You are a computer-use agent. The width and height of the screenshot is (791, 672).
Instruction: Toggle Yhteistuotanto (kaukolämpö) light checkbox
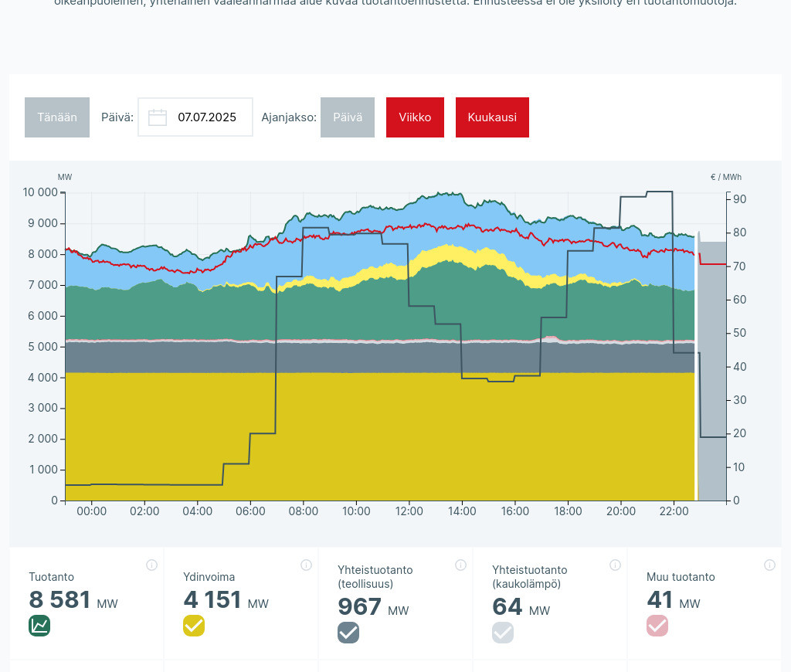[503, 633]
